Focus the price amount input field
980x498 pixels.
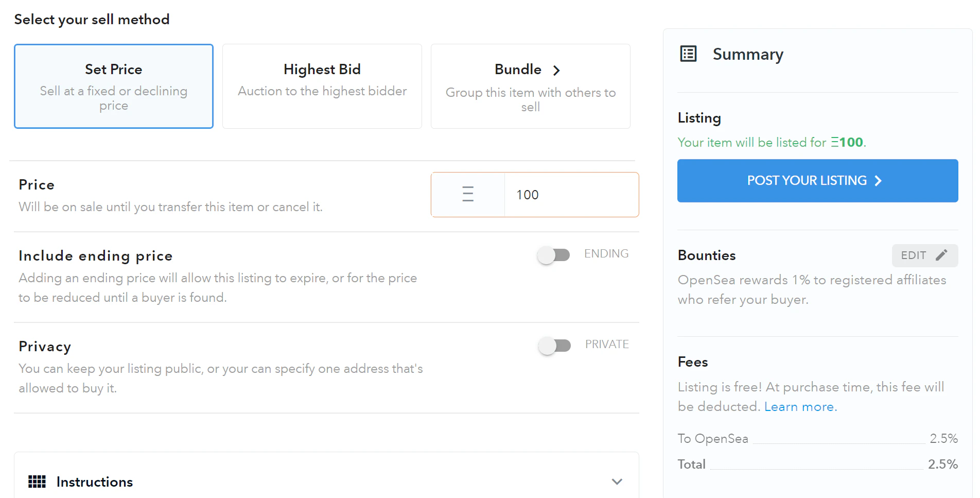coord(571,195)
